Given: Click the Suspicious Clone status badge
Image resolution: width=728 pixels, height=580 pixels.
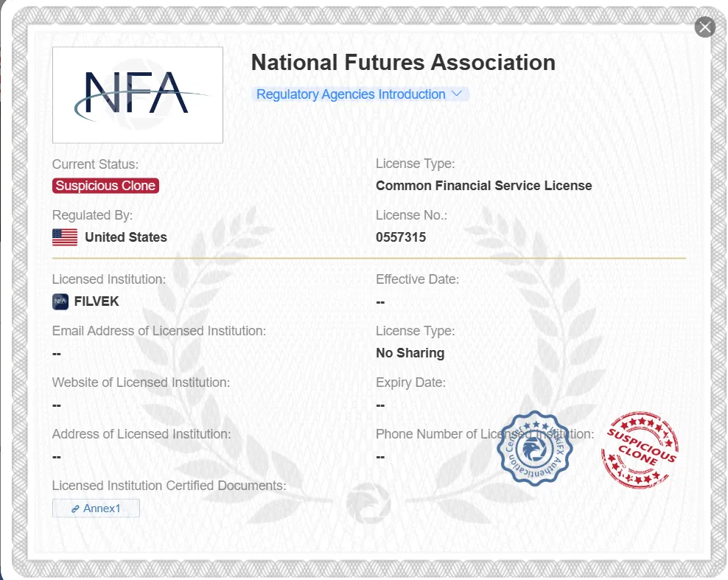Looking at the screenshot, I should tap(105, 186).
